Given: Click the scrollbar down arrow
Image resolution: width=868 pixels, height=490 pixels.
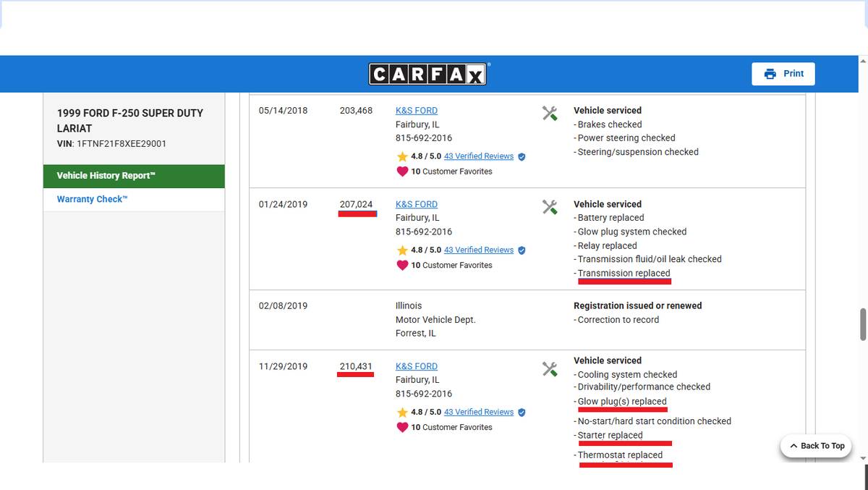Looking at the screenshot, I should coord(862,458).
